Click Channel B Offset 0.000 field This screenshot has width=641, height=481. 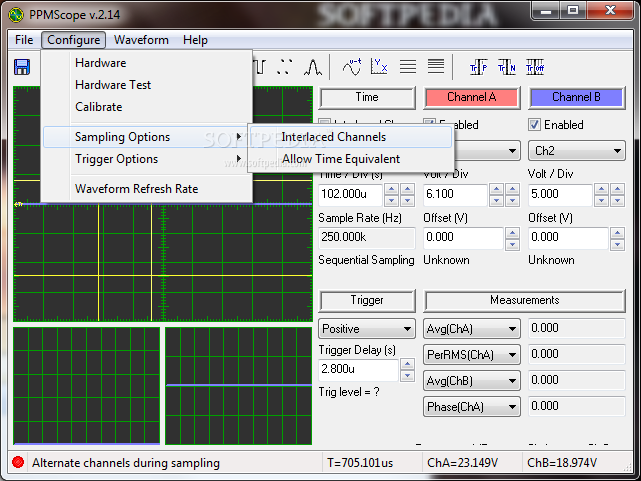pos(568,237)
